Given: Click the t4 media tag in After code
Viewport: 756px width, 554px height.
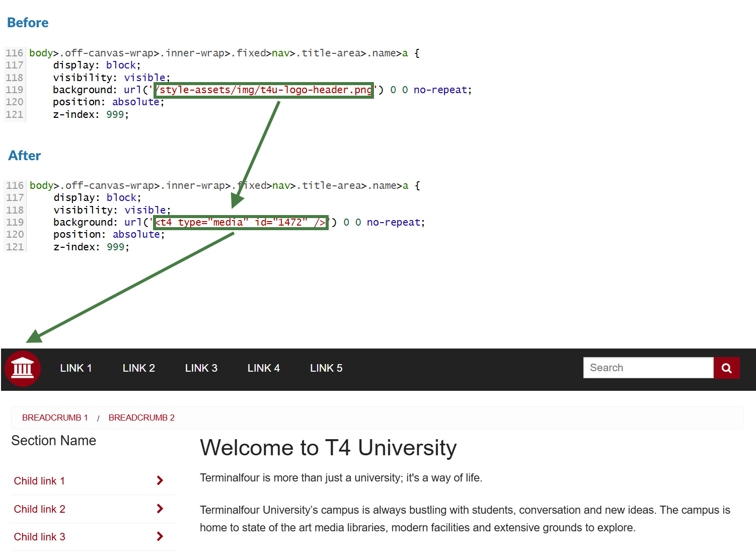Looking at the screenshot, I should tap(241, 222).
